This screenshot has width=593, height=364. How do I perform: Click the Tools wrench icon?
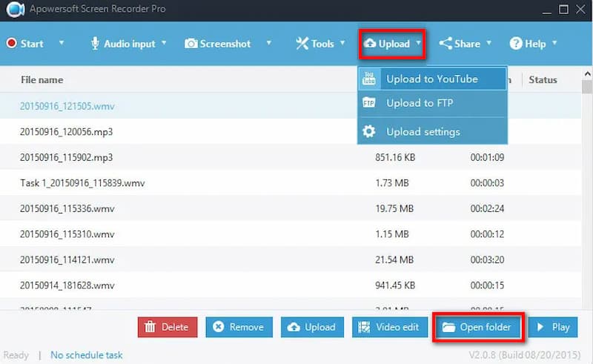coord(302,44)
